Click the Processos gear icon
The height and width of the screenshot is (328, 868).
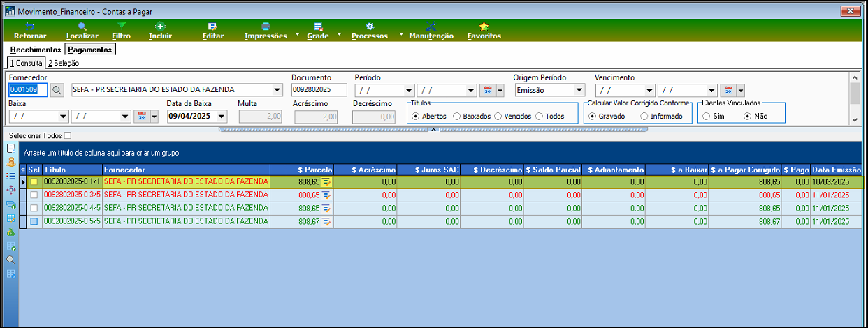point(370,26)
